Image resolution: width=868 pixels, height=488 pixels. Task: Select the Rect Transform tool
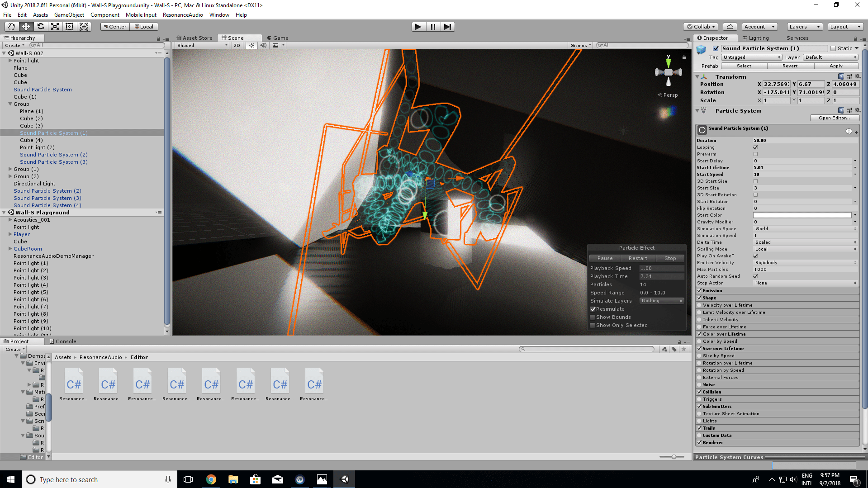tap(69, 27)
